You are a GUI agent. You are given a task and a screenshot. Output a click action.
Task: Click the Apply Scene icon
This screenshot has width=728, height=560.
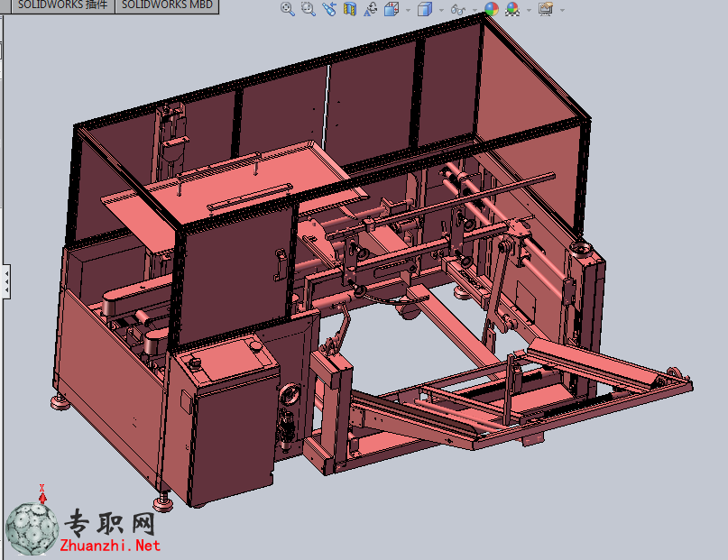pos(512,9)
